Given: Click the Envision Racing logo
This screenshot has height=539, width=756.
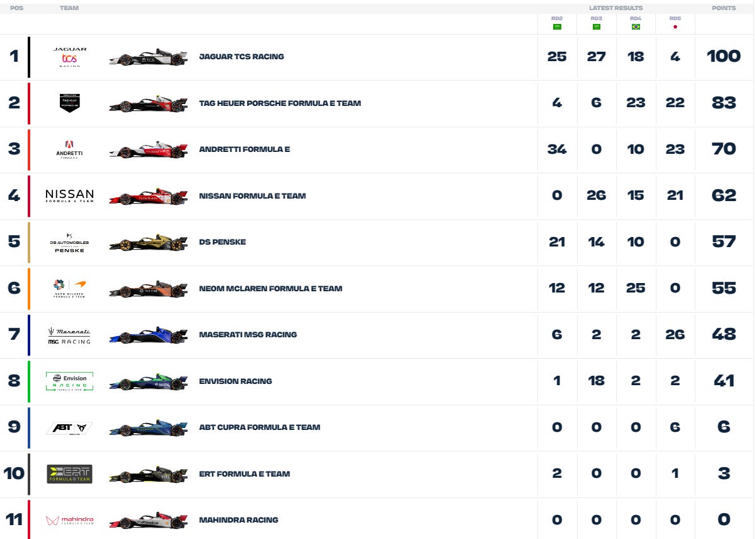Looking at the screenshot, I should 69,381.
